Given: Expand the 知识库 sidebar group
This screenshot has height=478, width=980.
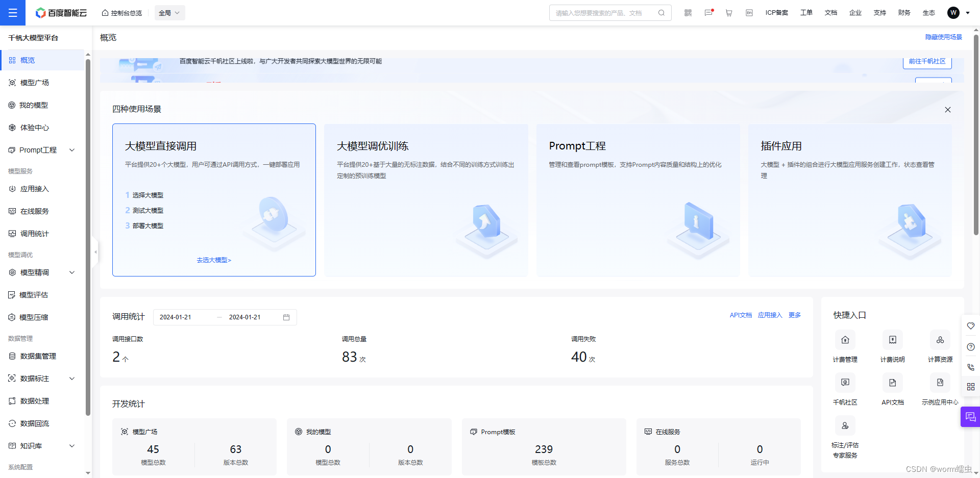Looking at the screenshot, I should 41,445.
